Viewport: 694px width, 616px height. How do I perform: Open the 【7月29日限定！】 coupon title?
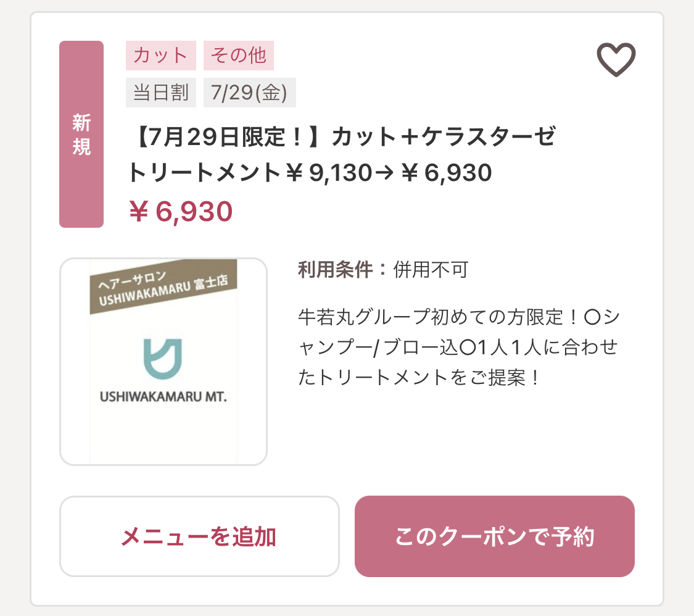click(x=342, y=154)
